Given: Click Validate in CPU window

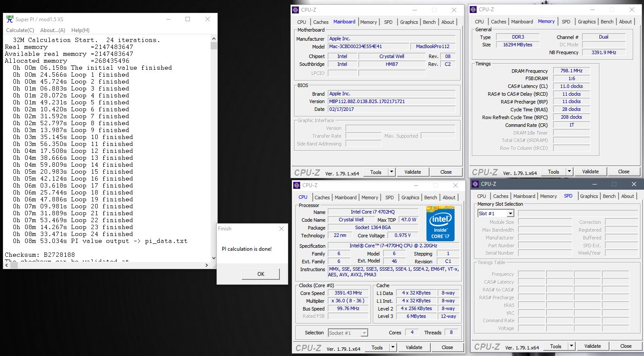Looking at the screenshot, I should (x=414, y=347).
